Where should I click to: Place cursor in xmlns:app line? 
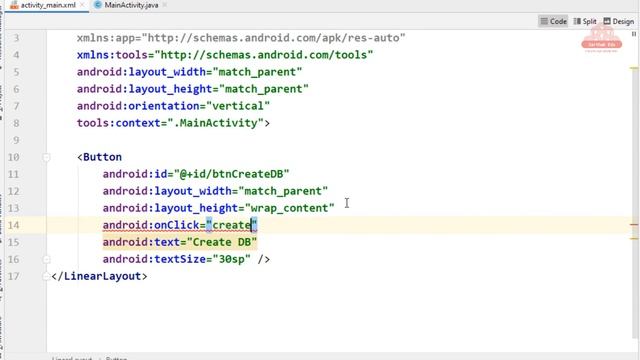coord(241,38)
